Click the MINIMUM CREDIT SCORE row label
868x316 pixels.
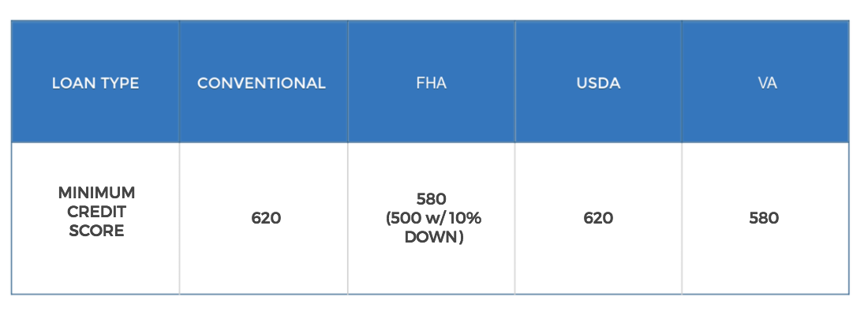coord(96,212)
